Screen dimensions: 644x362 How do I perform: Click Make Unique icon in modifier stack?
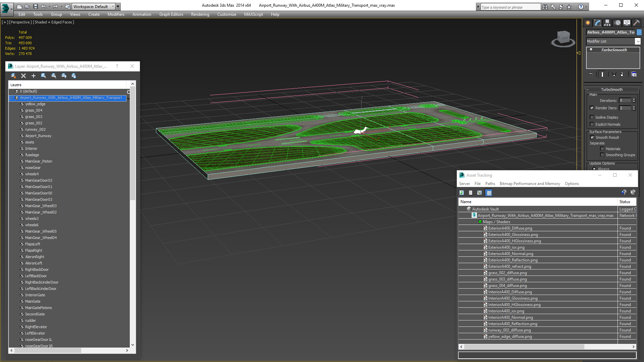pos(614,74)
